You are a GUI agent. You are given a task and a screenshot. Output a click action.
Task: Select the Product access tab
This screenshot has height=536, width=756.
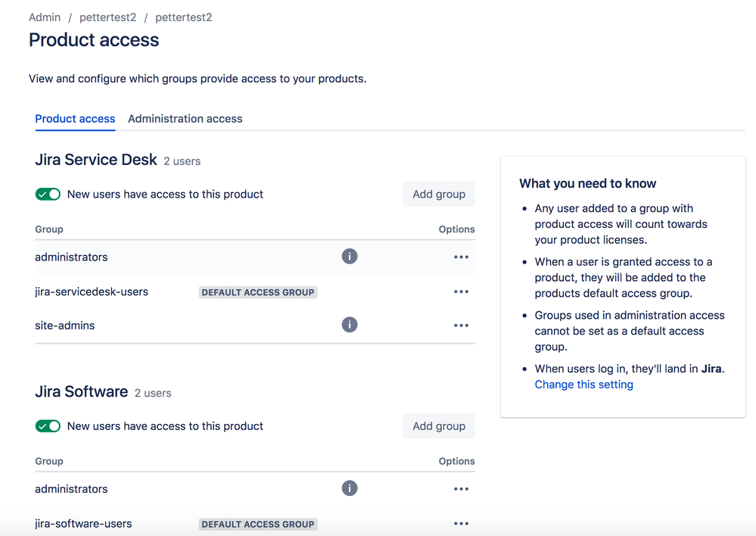[x=75, y=119]
